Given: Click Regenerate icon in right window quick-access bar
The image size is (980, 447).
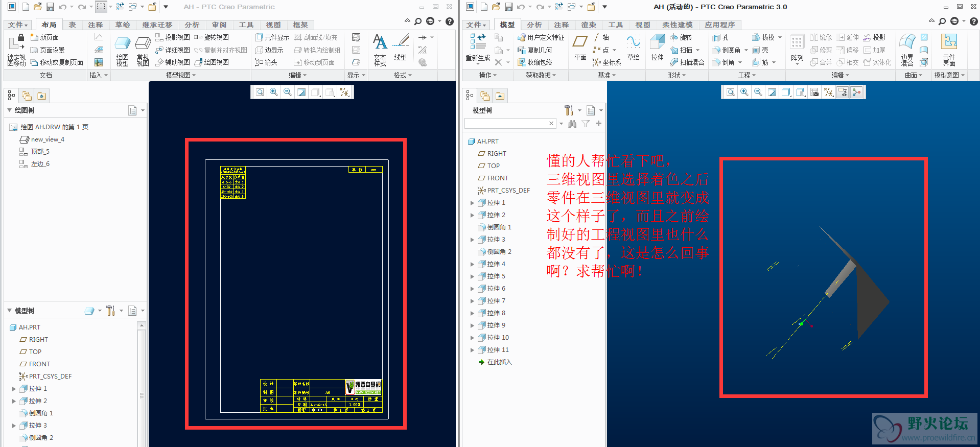Looking at the screenshot, I should pos(559,7).
